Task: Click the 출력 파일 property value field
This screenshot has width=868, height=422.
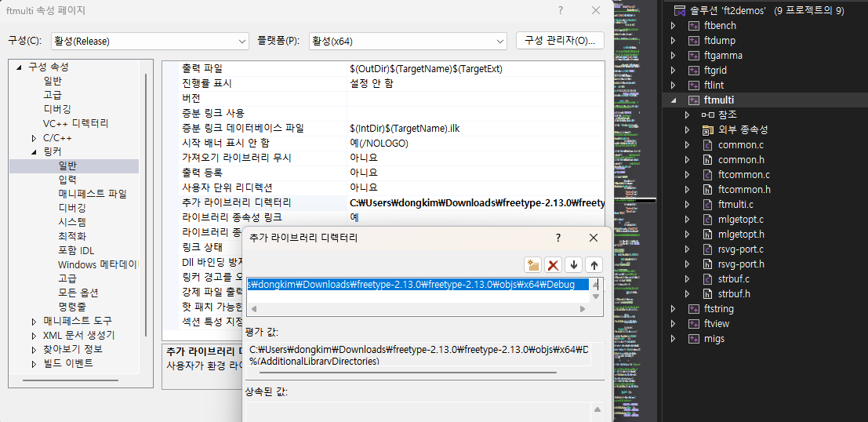Action: pyautogui.click(x=474, y=69)
